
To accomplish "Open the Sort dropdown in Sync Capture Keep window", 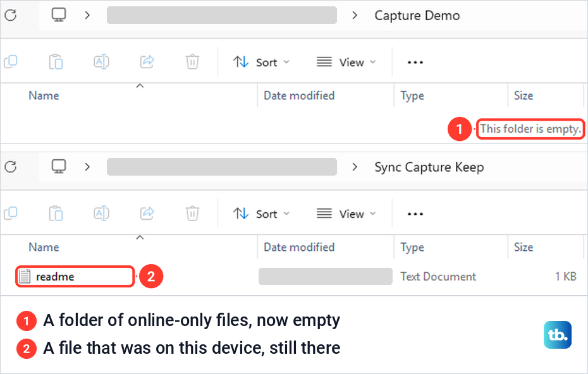I will click(x=261, y=214).
